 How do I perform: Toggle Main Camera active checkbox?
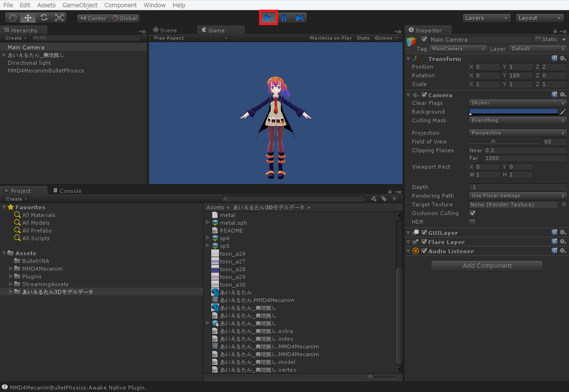click(x=424, y=39)
